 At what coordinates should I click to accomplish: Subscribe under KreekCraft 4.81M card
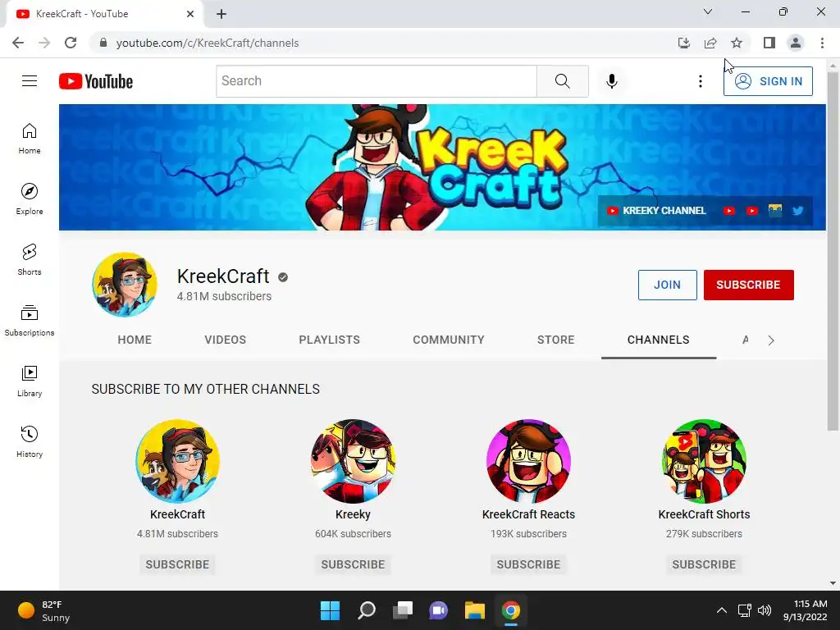[x=177, y=564]
